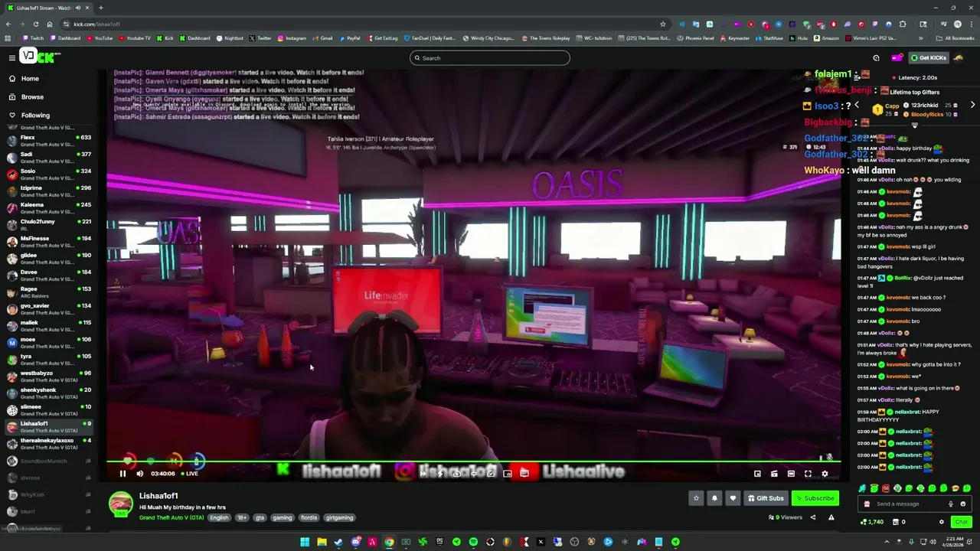The width and height of the screenshot is (980, 551).
Task: Open the Twitch bookmark
Action: (33, 37)
